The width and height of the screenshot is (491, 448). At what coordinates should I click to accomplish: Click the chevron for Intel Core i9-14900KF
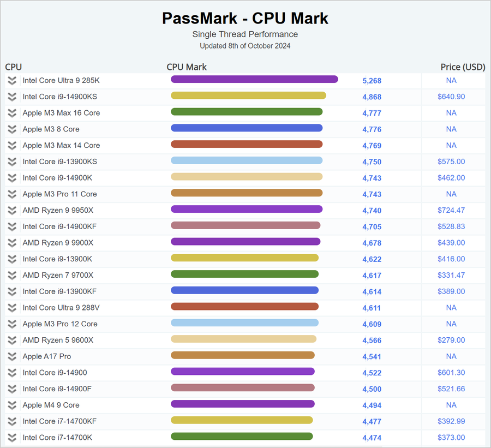coord(12,226)
